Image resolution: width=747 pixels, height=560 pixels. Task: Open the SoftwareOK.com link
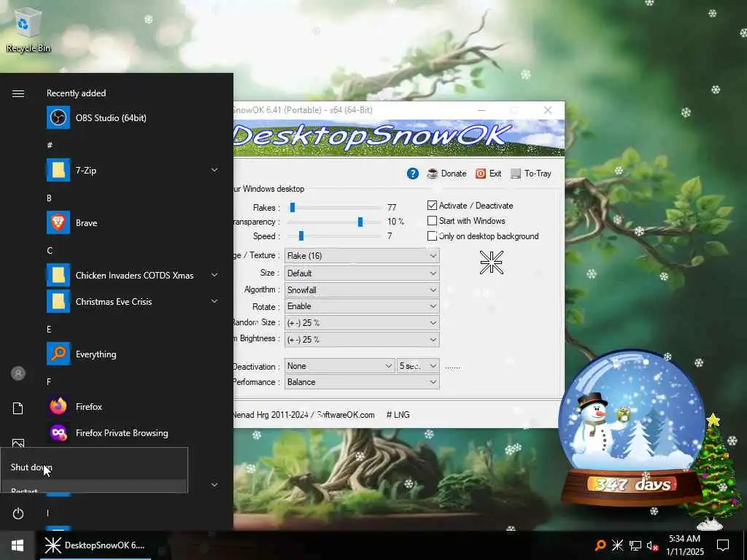pyautogui.click(x=346, y=415)
